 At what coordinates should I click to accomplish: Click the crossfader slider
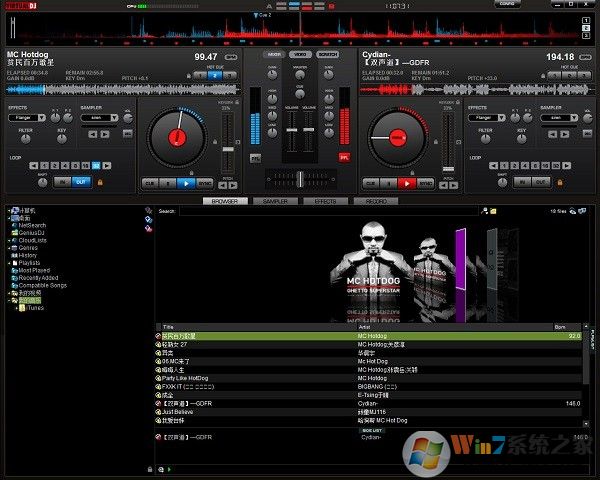[300, 177]
